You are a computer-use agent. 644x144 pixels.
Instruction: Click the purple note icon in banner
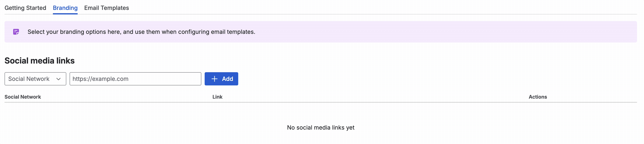(x=16, y=32)
